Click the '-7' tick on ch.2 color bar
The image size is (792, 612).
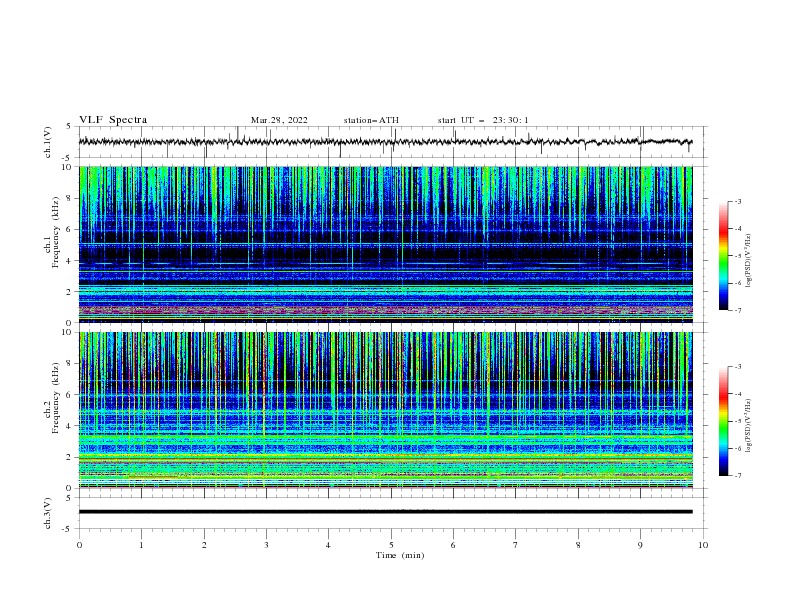(738, 476)
